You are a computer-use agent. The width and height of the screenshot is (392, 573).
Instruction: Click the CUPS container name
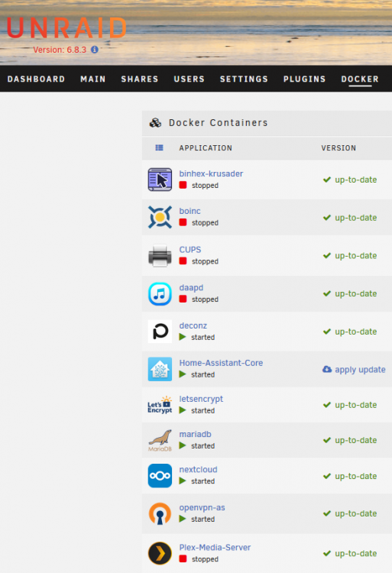click(190, 250)
